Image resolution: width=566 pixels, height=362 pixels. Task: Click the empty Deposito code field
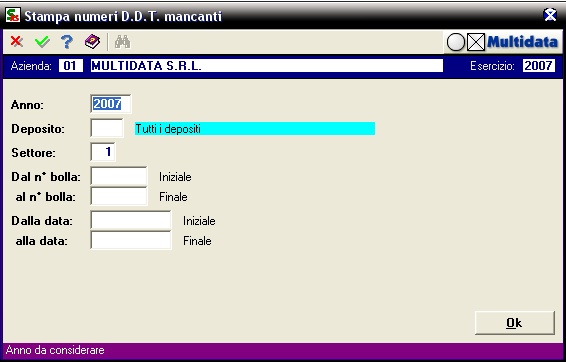[107, 128]
